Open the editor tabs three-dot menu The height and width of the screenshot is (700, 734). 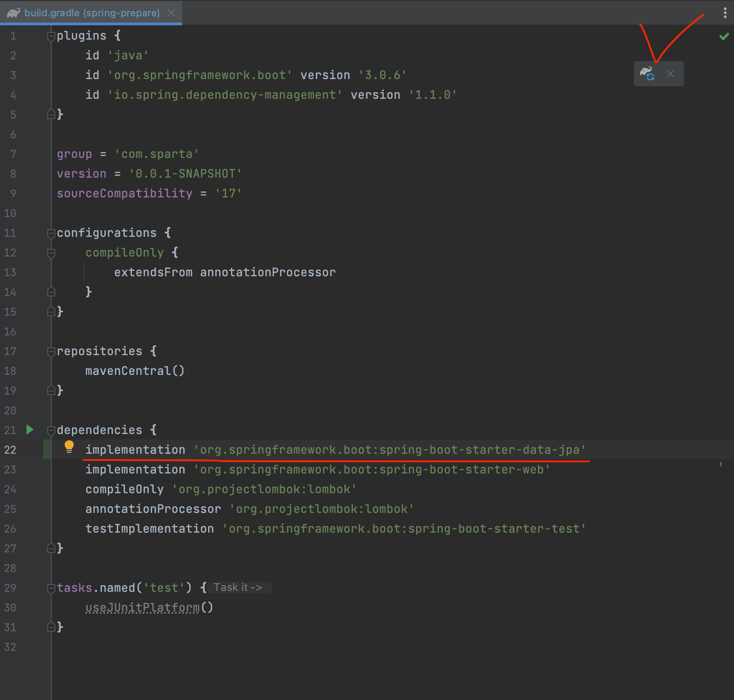[x=725, y=13]
